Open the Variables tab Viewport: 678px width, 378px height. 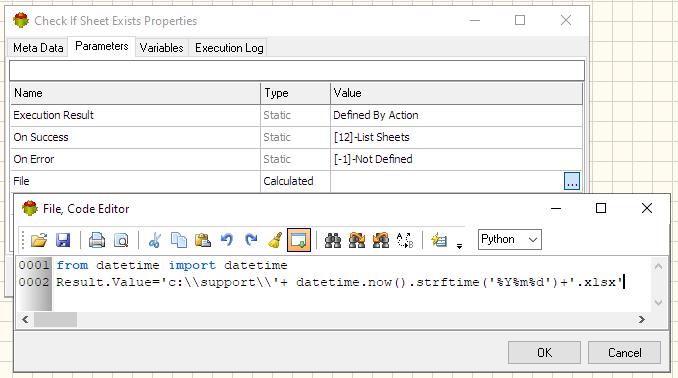[x=161, y=48]
